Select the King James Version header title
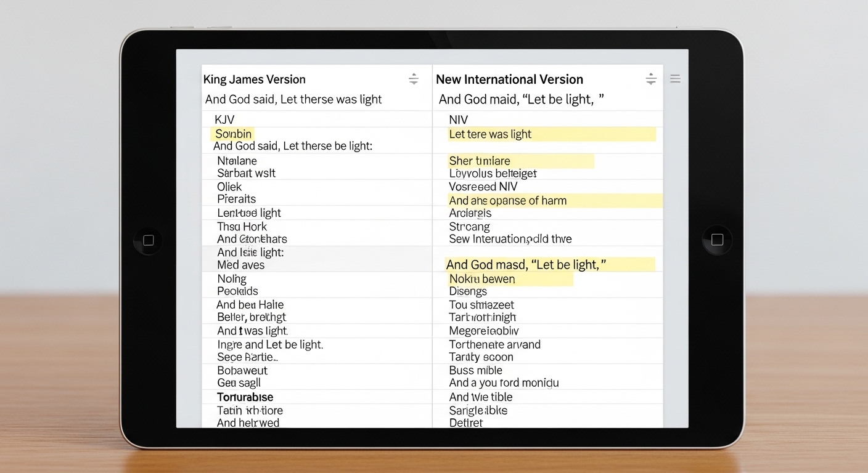The width and height of the screenshot is (868, 473). (x=255, y=79)
